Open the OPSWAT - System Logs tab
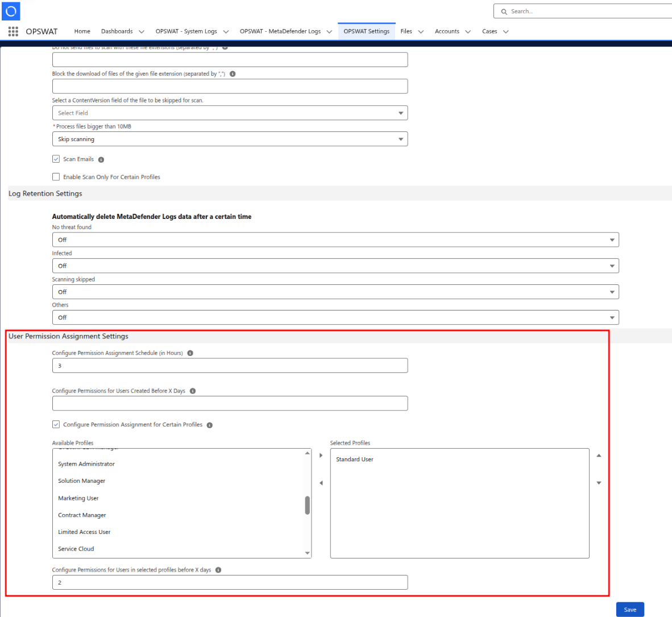The width and height of the screenshot is (672, 617). pyautogui.click(x=186, y=31)
